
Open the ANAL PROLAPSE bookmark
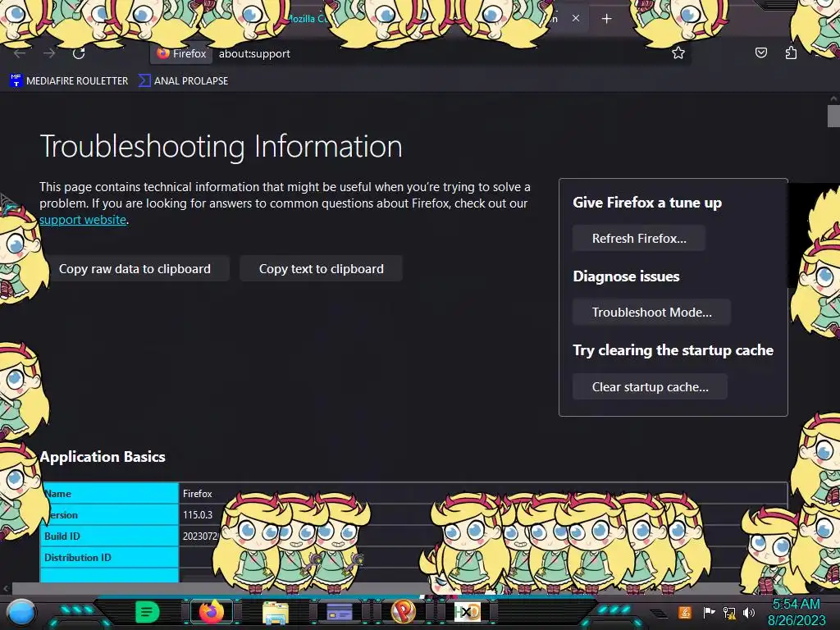tap(183, 81)
